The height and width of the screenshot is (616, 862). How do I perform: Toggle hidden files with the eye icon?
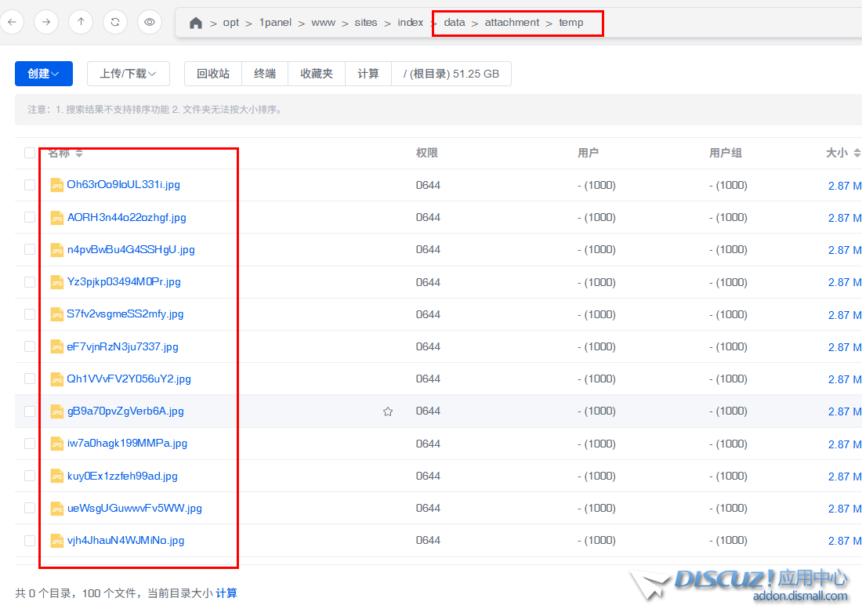pos(150,23)
